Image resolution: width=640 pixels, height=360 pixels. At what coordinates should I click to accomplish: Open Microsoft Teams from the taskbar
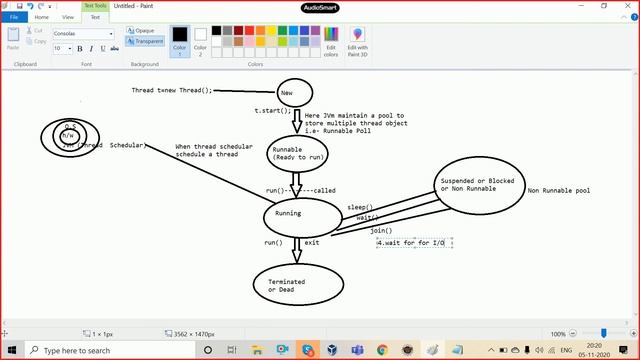(358, 350)
